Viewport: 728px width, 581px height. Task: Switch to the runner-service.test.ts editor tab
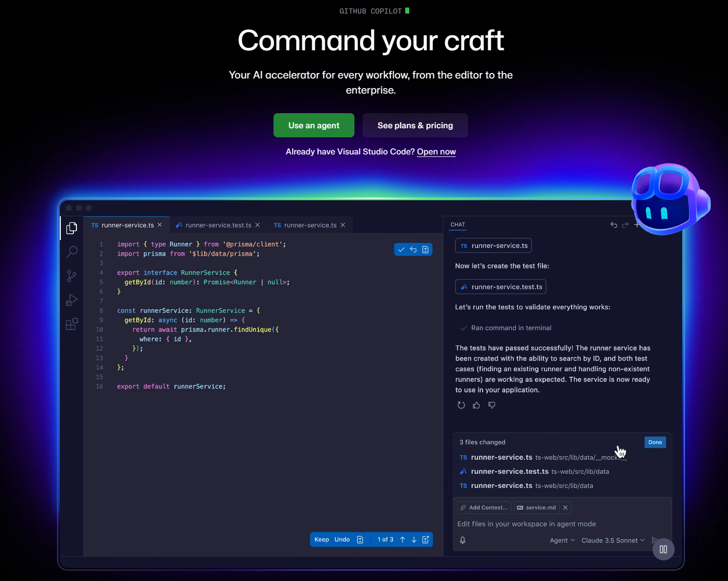tap(218, 225)
